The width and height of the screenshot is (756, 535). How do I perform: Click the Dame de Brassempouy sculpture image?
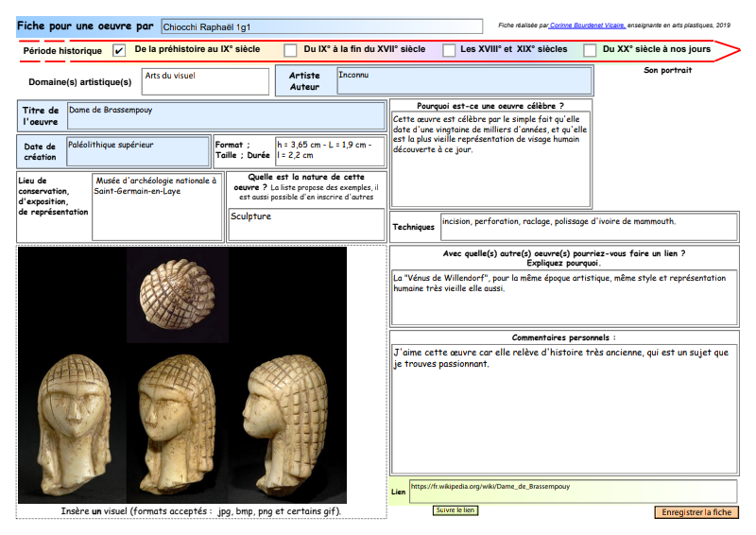[x=182, y=374]
